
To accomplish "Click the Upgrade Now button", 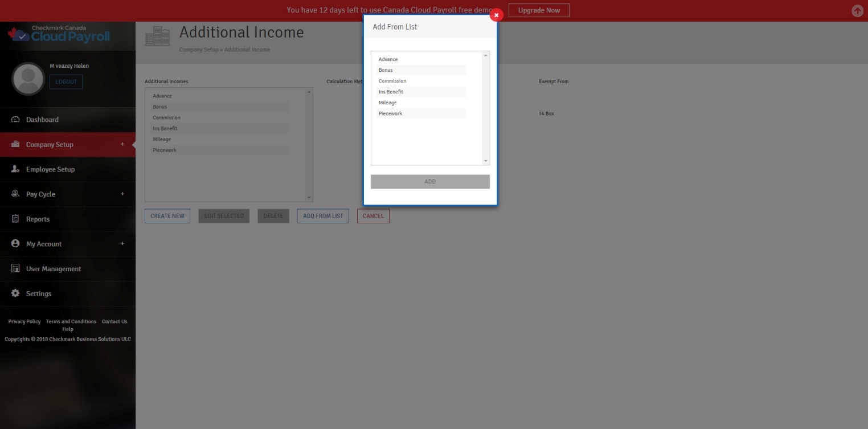I will [538, 10].
